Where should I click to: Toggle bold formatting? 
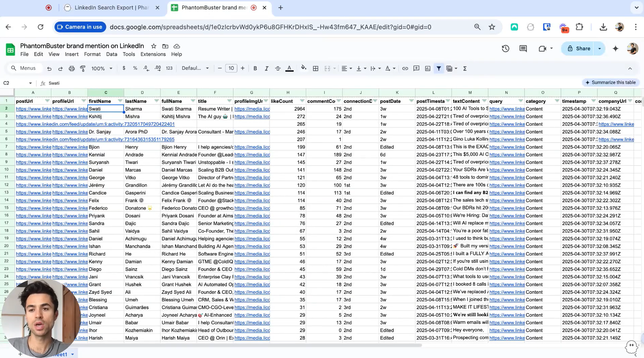(255, 68)
